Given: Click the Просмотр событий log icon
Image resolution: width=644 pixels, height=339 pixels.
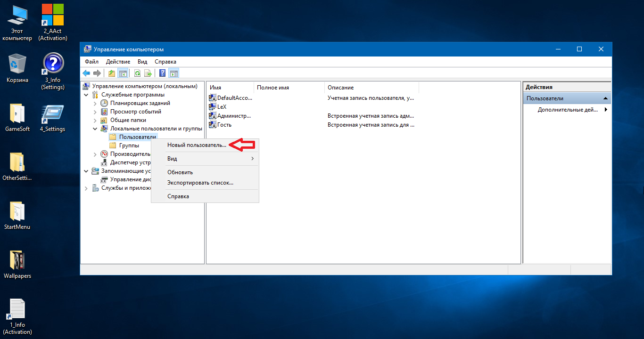Looking at the screenshot, I should pos(104,112).
